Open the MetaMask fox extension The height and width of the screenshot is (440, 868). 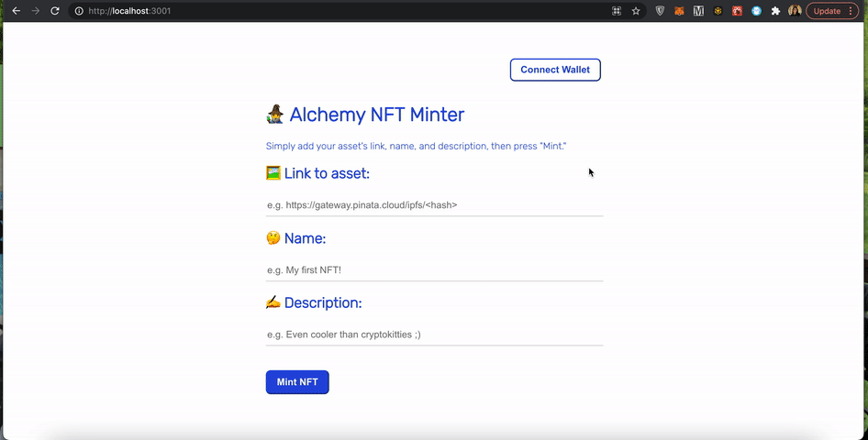pyautogui.click(x=679, y=10)
